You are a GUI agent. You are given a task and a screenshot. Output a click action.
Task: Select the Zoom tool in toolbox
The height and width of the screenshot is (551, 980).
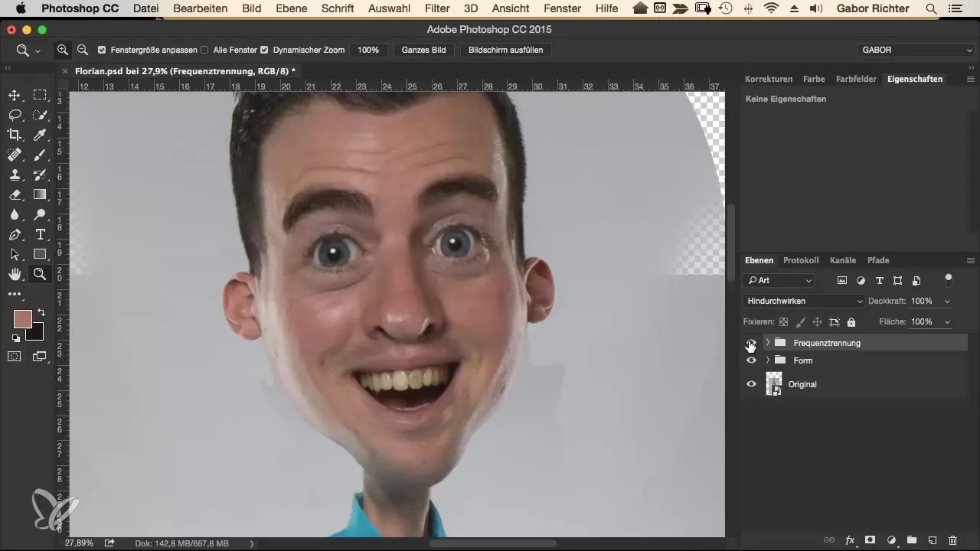[x=40, y=275]
